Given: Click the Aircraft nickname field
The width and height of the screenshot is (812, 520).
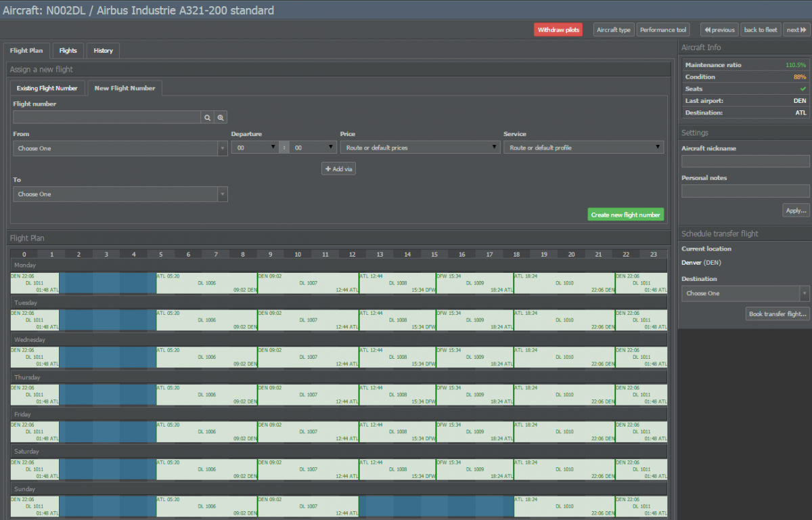Looking at the screenshot, I should coord(746,161).
